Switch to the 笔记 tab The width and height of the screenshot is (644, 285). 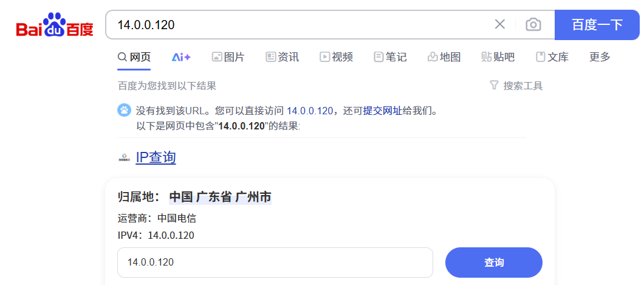(390, 57)
